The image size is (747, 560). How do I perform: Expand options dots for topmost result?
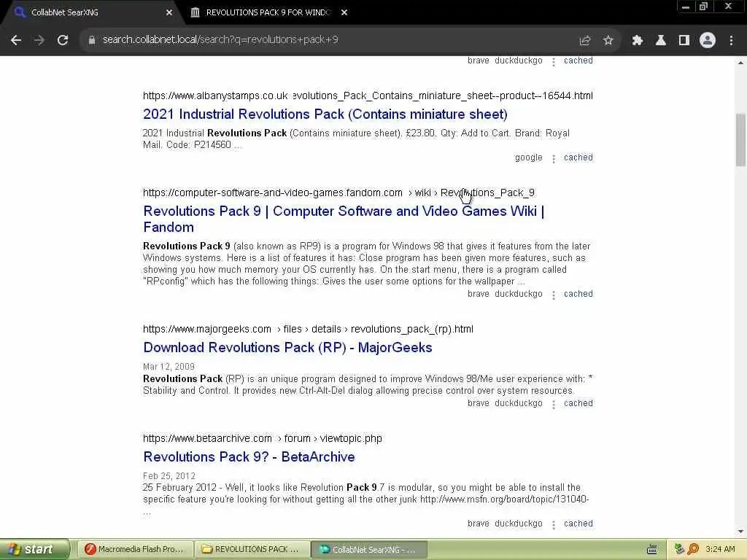click(554, 61)
